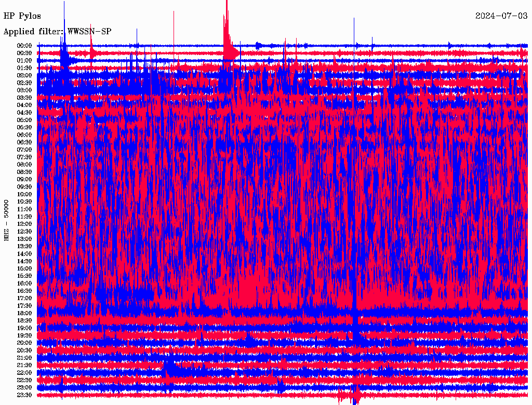Click the 20:30 time label
This screenshot has height=405, width=532.
24,350
